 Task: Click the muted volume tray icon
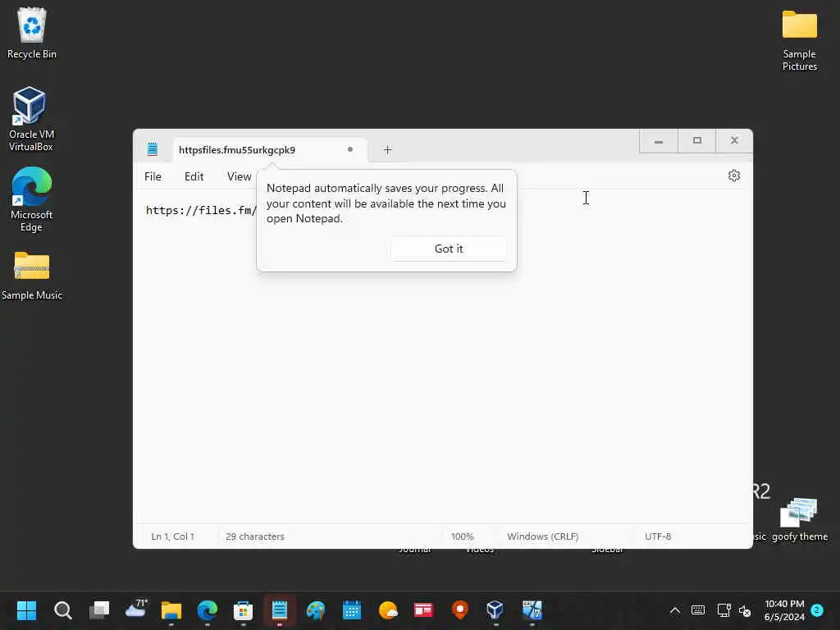coord(745,610)
